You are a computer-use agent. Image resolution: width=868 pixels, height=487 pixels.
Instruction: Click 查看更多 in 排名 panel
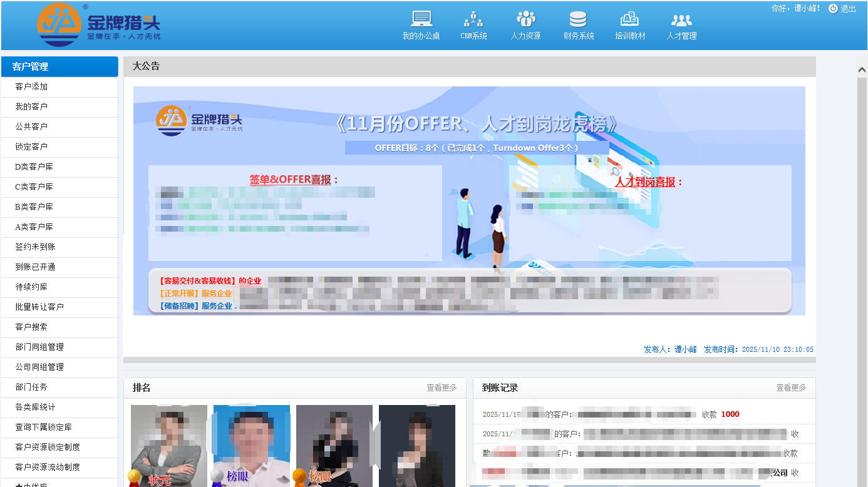[442, 388]
